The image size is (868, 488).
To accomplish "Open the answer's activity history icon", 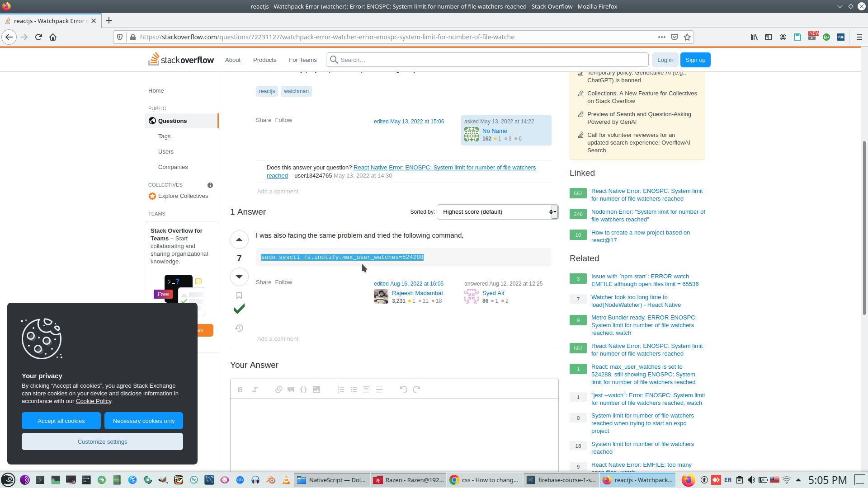I will click(x=239, y=328).
